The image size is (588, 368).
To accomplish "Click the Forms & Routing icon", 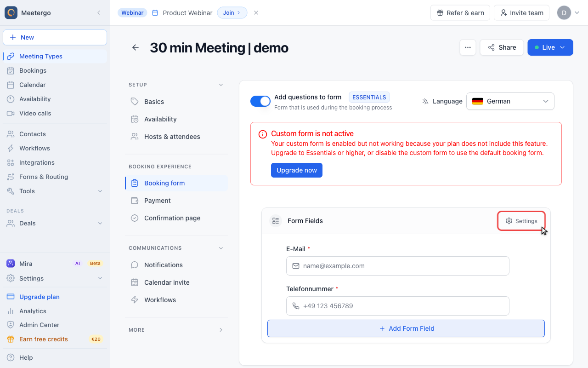I will point(11,177).
